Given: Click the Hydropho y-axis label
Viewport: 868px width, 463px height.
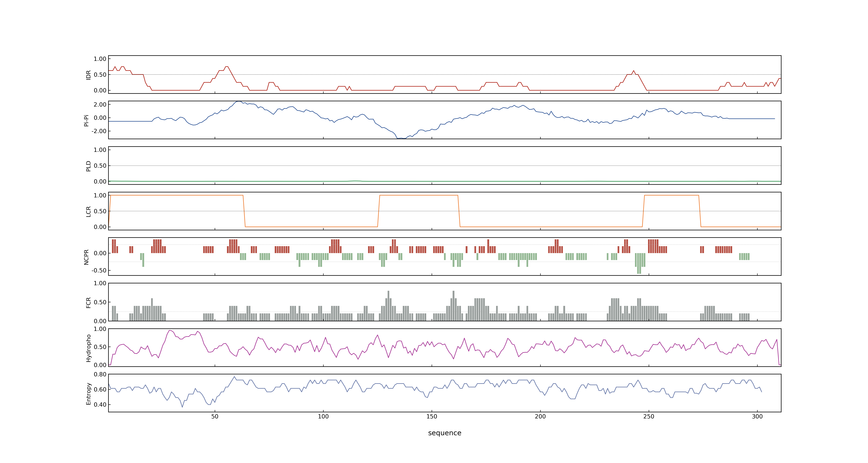Looking at the screenshot, I should [x=88, y=348].
